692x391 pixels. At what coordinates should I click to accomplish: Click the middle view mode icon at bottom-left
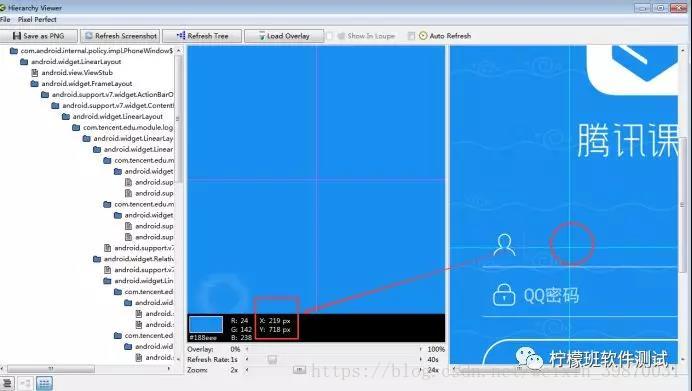[25, 383]
